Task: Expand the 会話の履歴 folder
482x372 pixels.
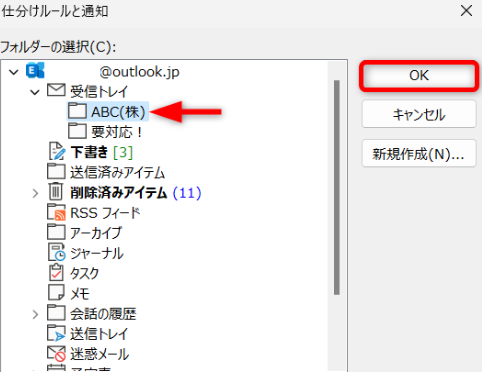Action: 35,314
